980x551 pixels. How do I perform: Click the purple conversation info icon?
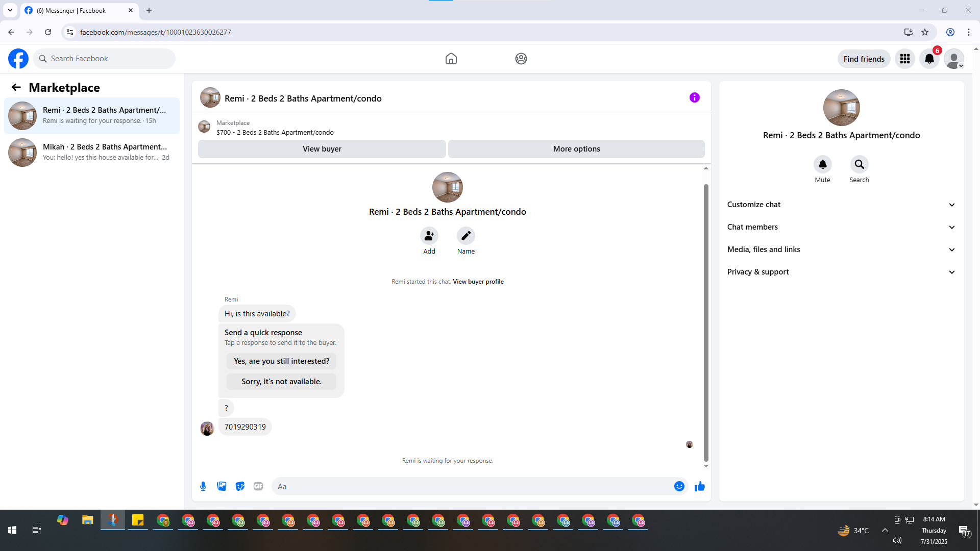coord(694,97)
